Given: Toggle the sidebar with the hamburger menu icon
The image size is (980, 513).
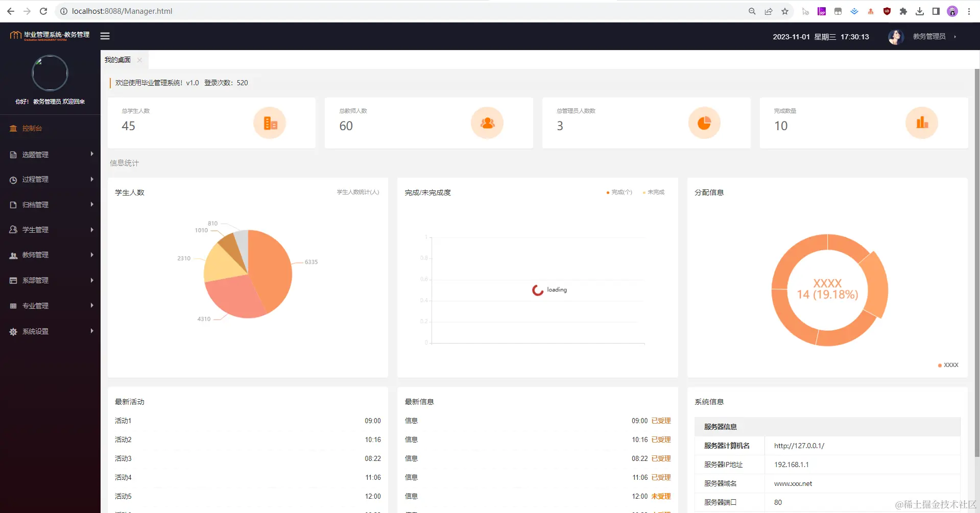Looking at the screenshot, I should pos(105,36).
